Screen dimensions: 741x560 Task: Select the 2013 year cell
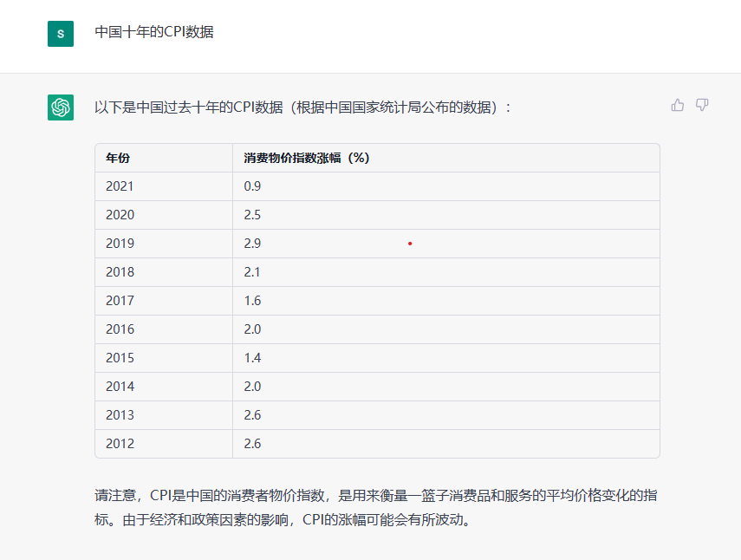click(164, 415)
